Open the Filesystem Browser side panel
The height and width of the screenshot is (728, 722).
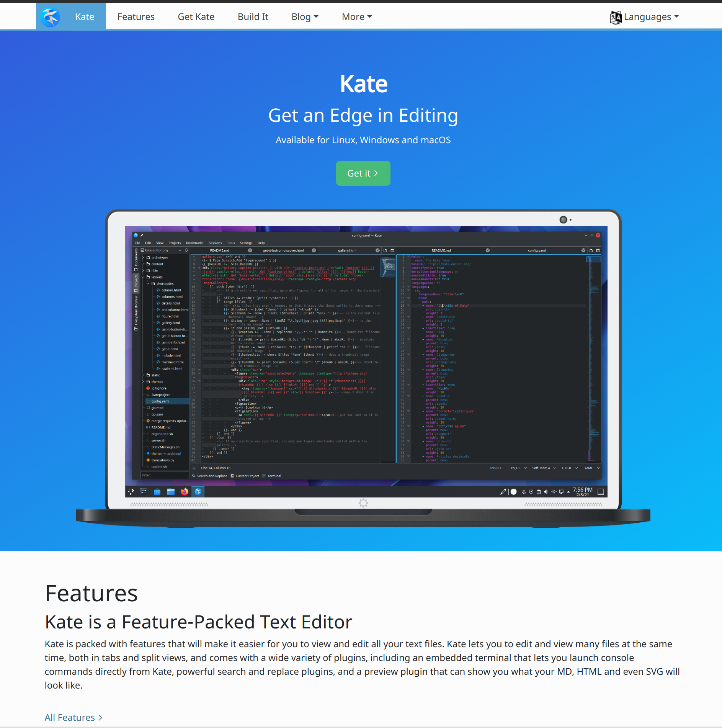tap(136, 313)
